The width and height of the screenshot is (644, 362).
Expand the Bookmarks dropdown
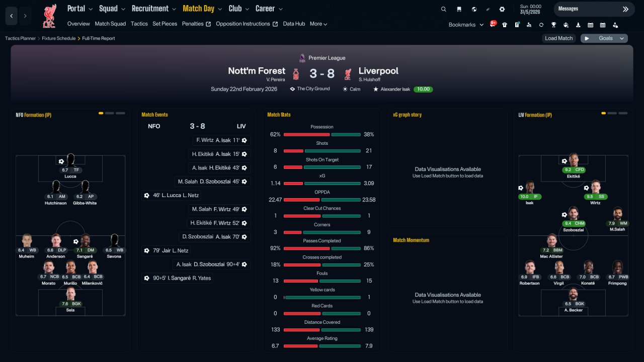click(466, 25)
